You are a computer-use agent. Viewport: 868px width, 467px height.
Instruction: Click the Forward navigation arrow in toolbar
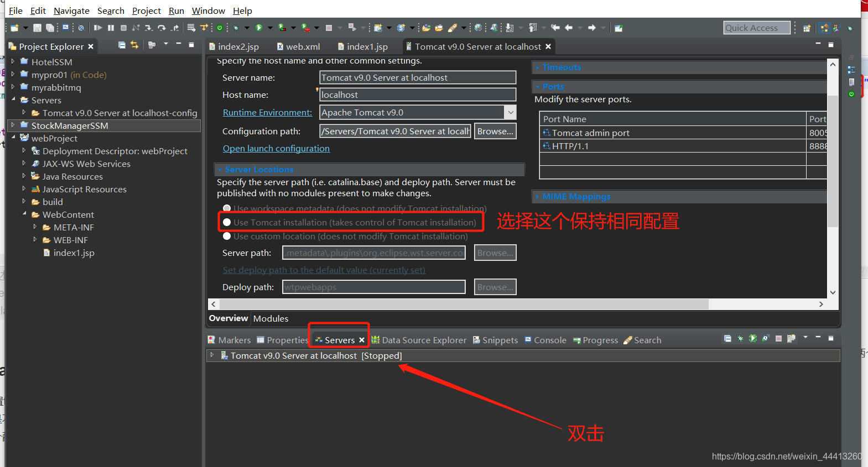(592, 28)
